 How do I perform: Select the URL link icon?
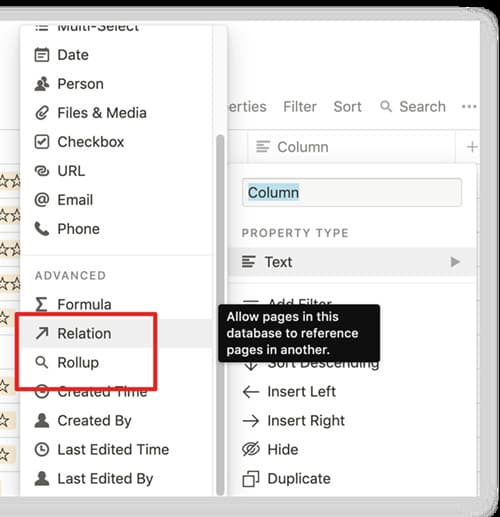point(42,171)
